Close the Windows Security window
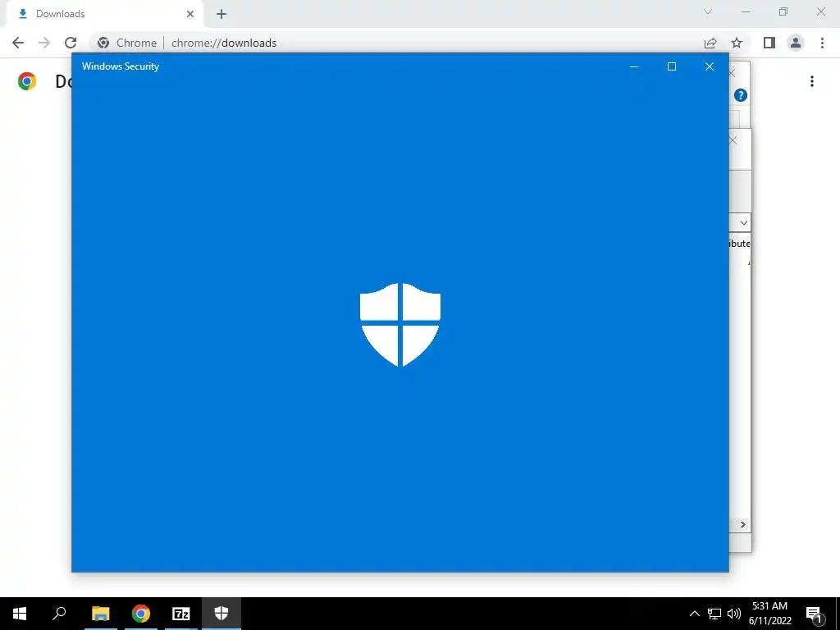 coord(710,66)
